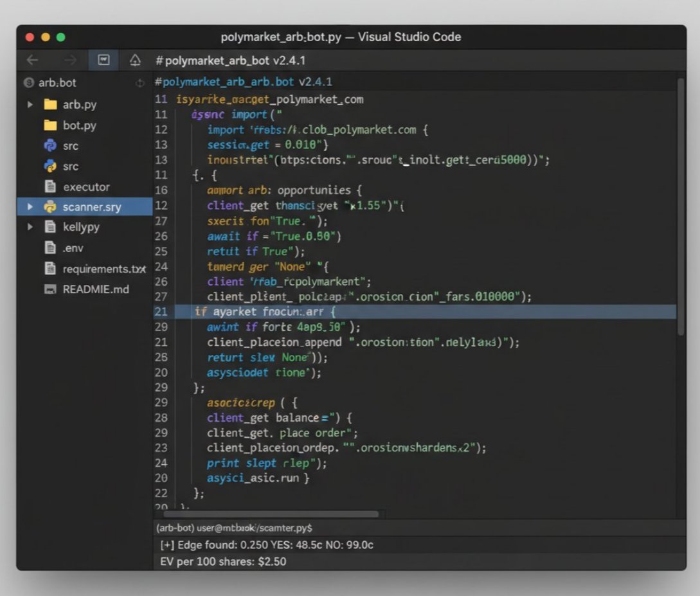Screen dimensions: 700x596
Task: Click the green maximize window button
Action: click(60, 37)
